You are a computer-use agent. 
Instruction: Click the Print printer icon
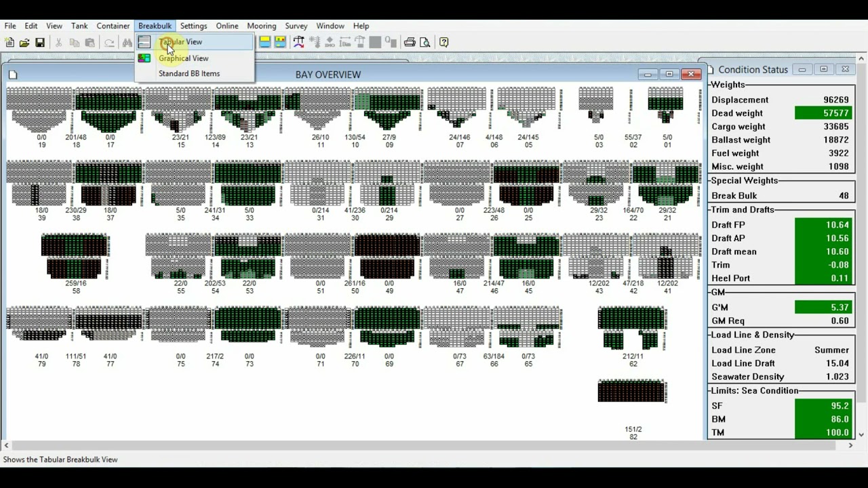(x=410, y=42)
